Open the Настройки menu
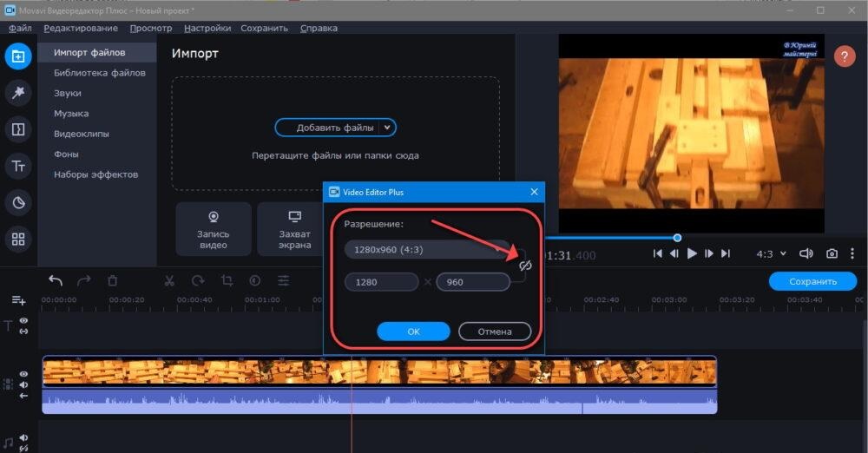The height and width of the screenshot is (453, 868). [207, 28]
